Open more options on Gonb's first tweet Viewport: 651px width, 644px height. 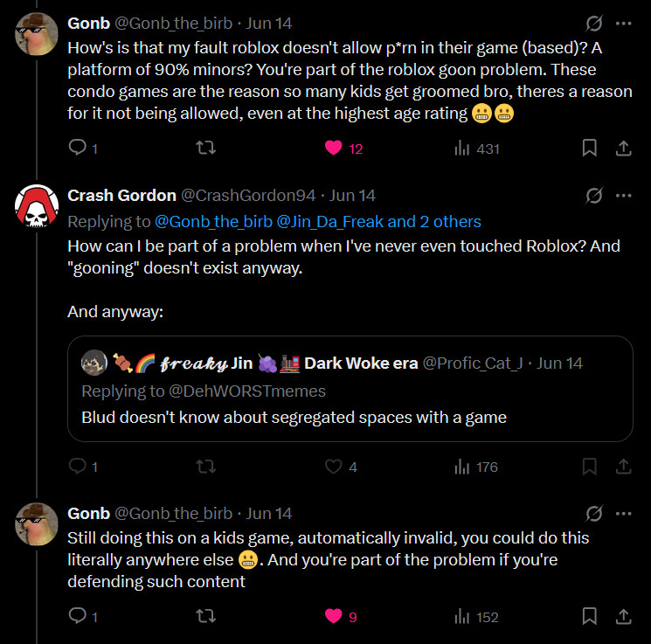tap(624, 23)
